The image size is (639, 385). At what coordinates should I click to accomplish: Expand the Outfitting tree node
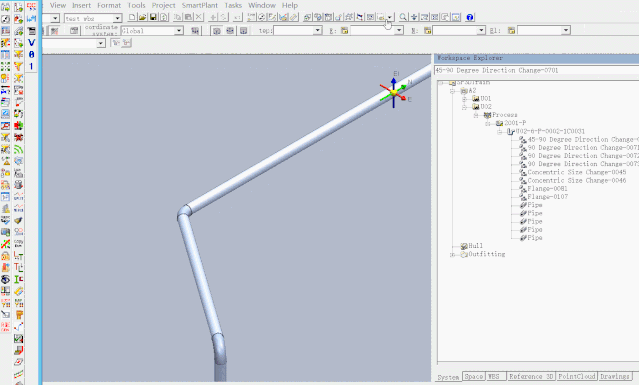click(452, 255)
